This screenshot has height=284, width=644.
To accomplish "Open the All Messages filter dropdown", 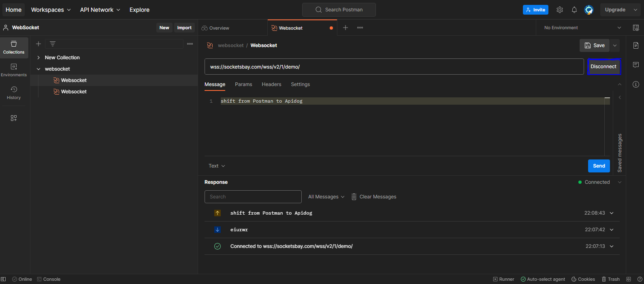I will click(x=326, y=197).
